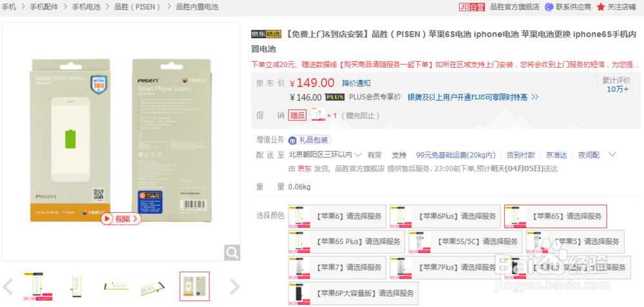Expand the 北京朝阳区三环以内 delivery area dropdown

pyautogui.click(x=325, y=155)
